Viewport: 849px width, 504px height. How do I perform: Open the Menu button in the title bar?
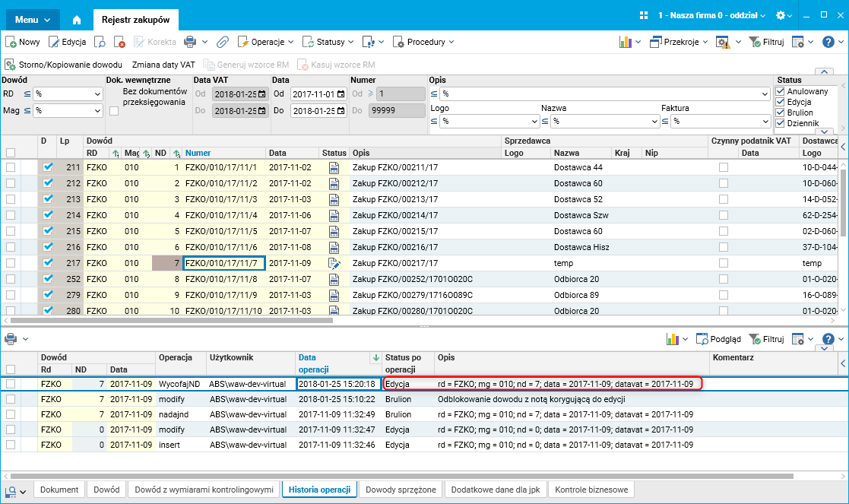[33, 19]
